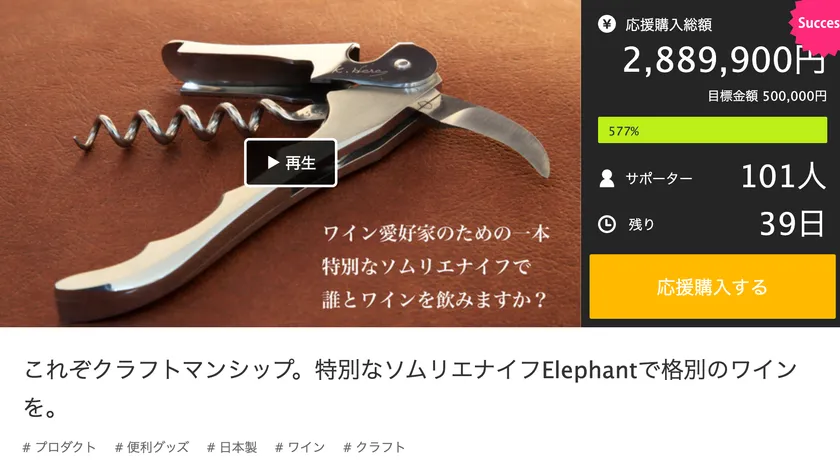
Task: Click the supporter person icon
Action: point(606,178)
